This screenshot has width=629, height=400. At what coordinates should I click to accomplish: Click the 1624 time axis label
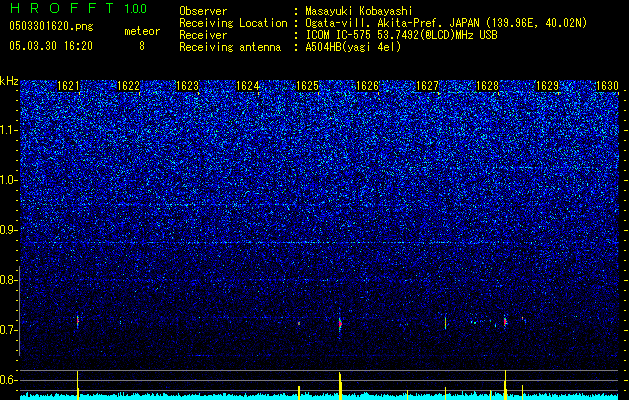(248, 85)
